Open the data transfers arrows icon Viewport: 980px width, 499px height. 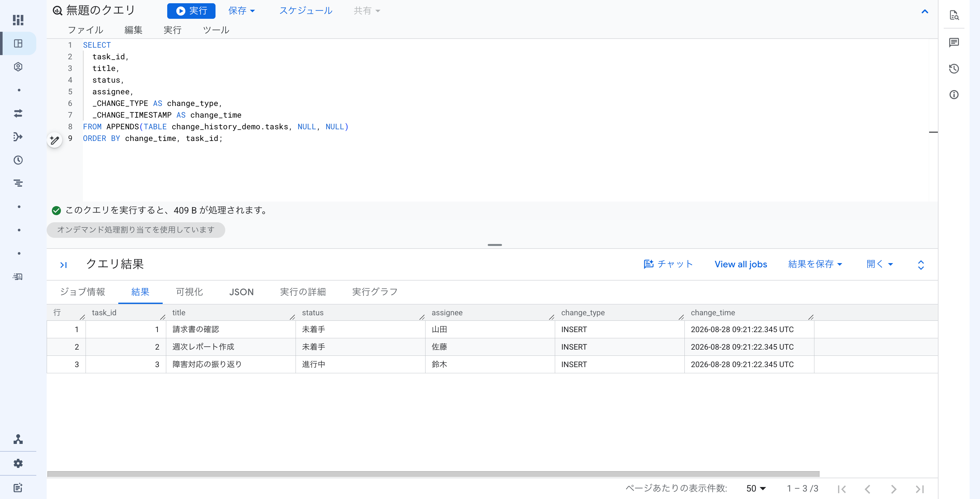tap(18, 113)
